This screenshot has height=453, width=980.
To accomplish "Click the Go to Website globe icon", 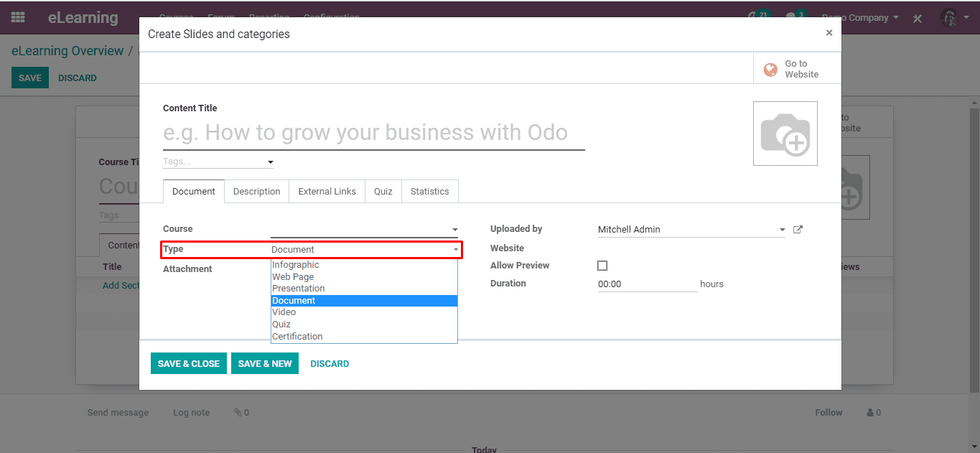I will point(770,70).
